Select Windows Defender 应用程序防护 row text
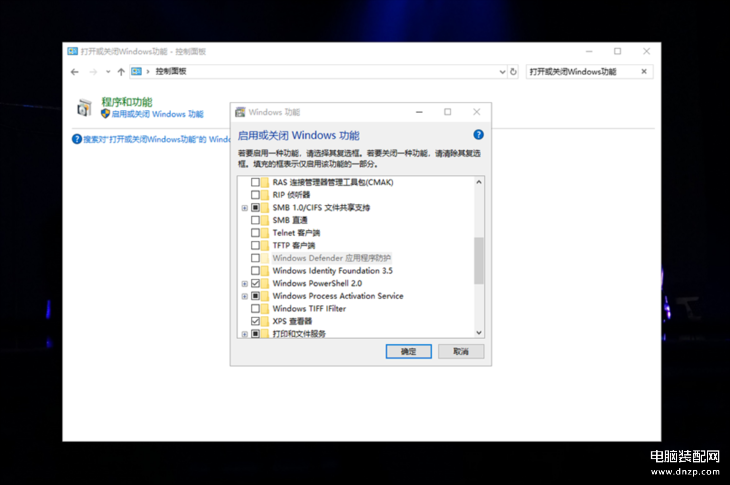Viewport: 730px width, 485px height. [x=331, y=258]
